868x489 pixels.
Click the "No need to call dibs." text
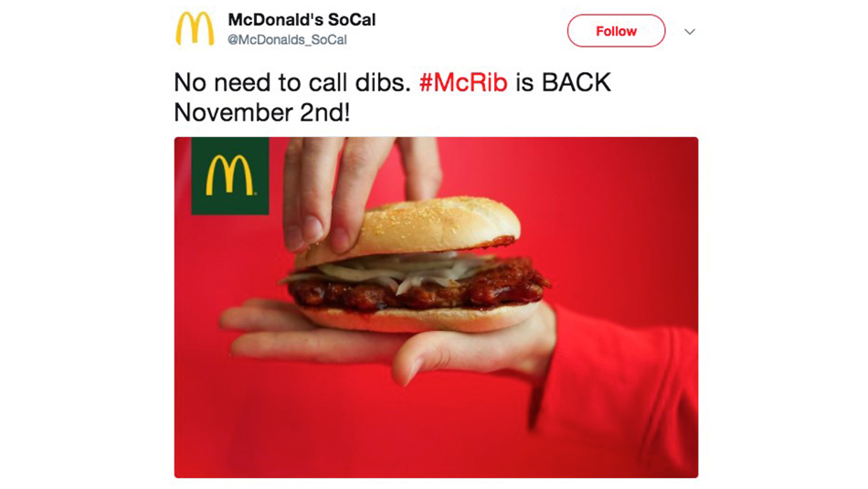click(x=292, y=82)
